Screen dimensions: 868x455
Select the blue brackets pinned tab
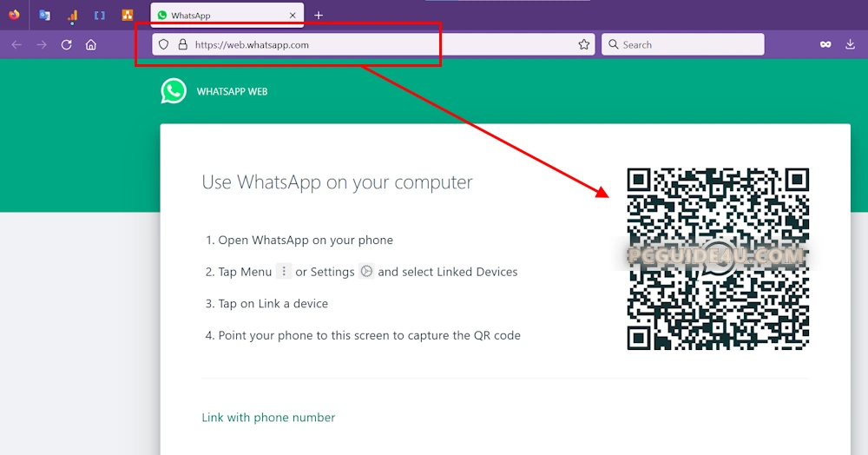[x=100, y=15]
